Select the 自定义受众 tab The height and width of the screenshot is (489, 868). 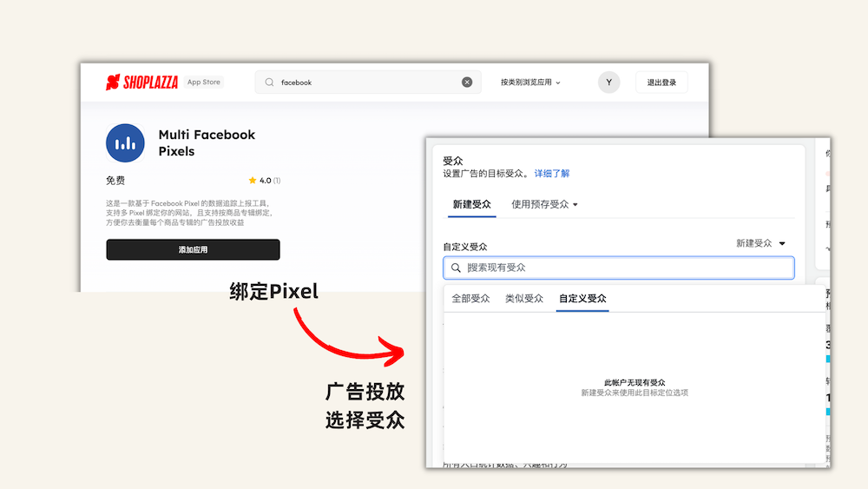pyautogui.click(x=582, y=299)
